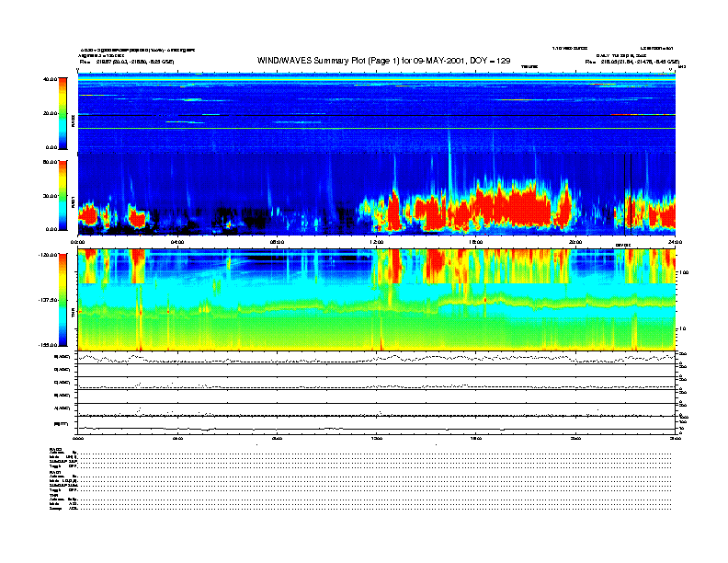Viewport: 728px width, 563px height.
Task: Click the RAD1 color scale bar
Action: pyautogui.click(x=63, y=195)
